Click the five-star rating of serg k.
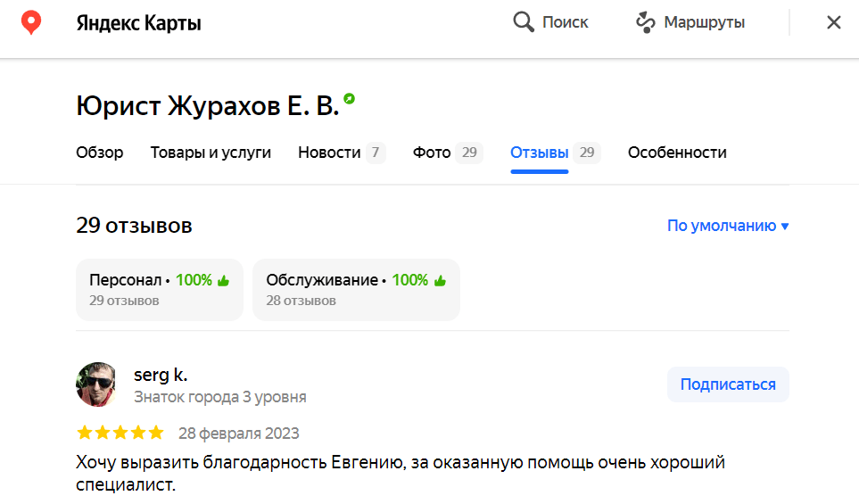 [x=120, y=433]
